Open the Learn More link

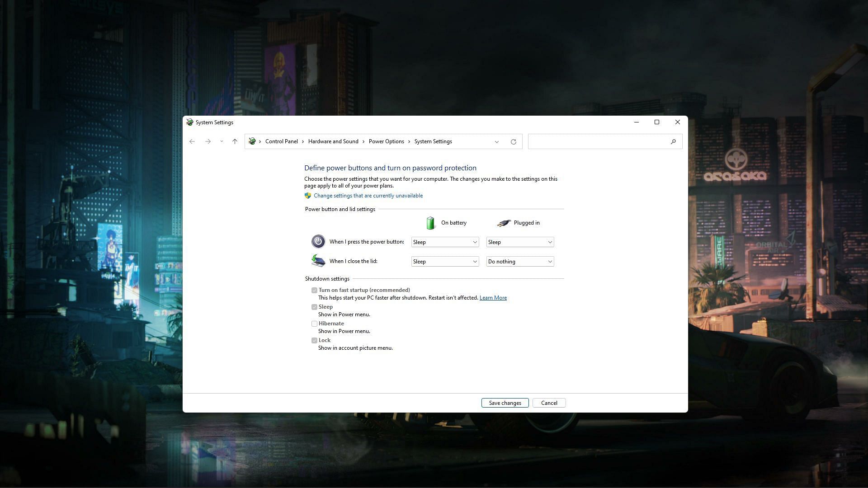click(493, 298)
